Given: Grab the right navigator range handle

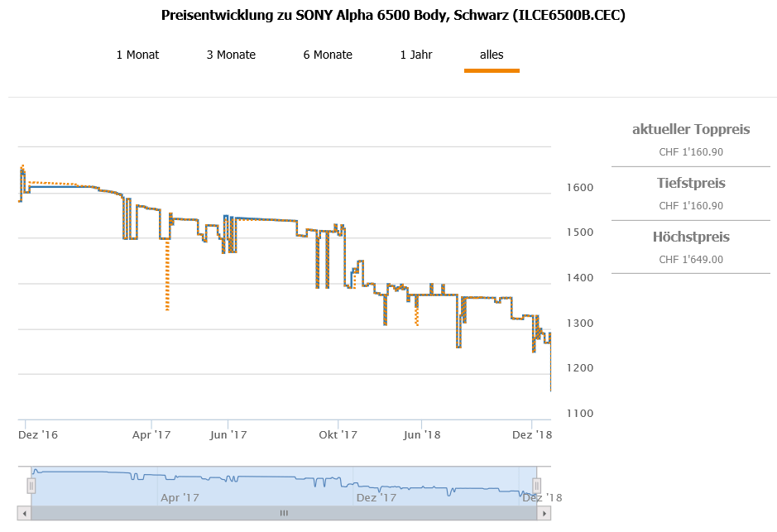Looking at the screenshot, I should [537, 486].
